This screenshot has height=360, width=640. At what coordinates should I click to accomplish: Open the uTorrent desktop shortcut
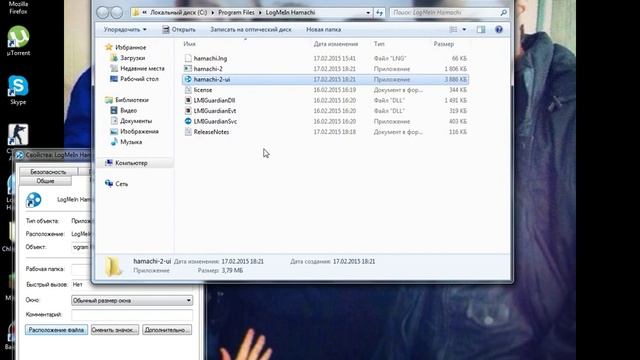(x=18, y=40)
